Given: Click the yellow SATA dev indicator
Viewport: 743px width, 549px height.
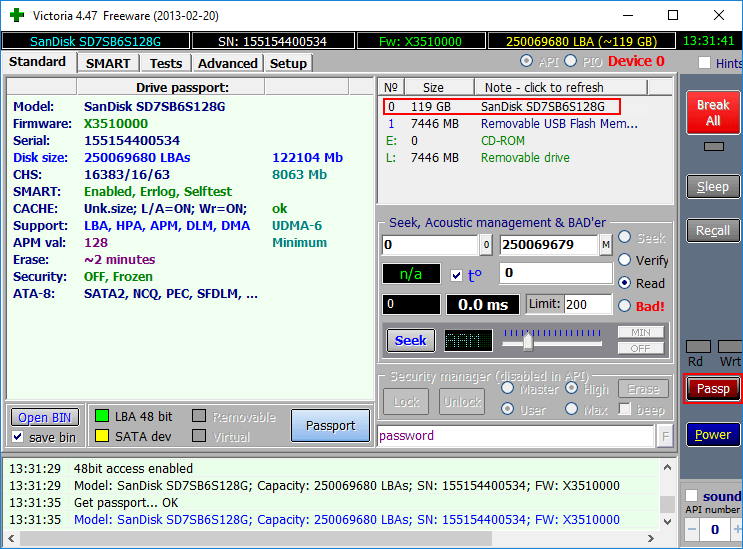Looking at the screenshot, I should (x=102, y=436).
